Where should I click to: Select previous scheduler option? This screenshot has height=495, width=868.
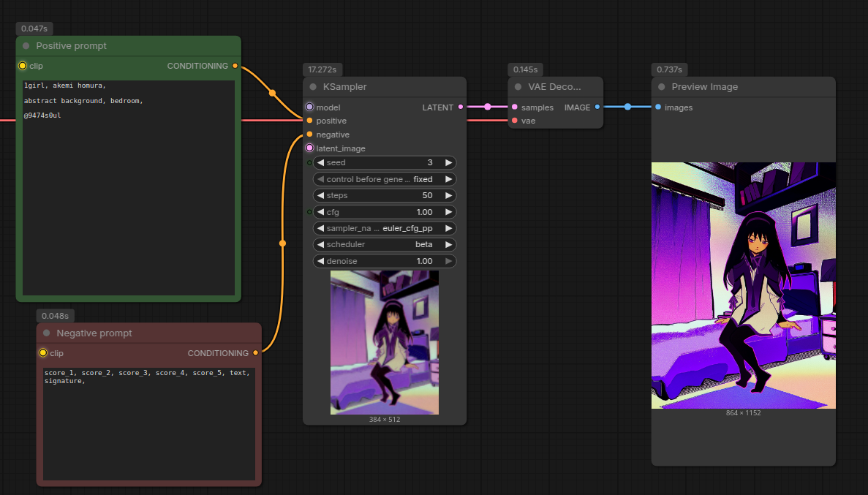tap(320, 244)
